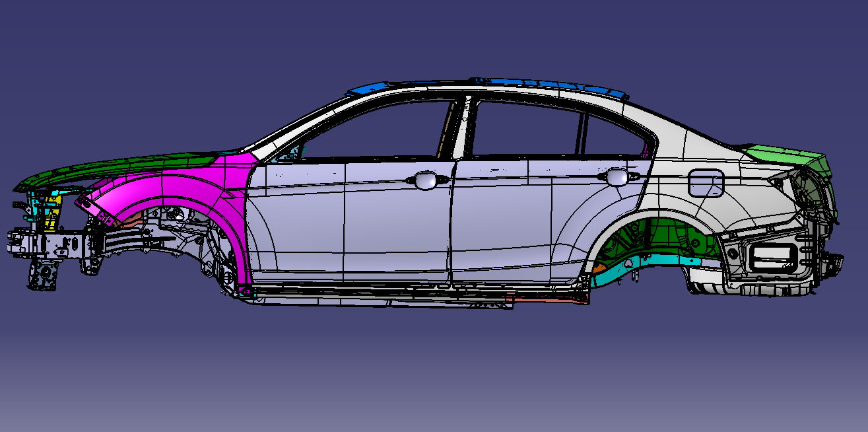Select the orange bracket in rear wheel arch
Viewport: 868px width, 432px height.
pos(599,268)
